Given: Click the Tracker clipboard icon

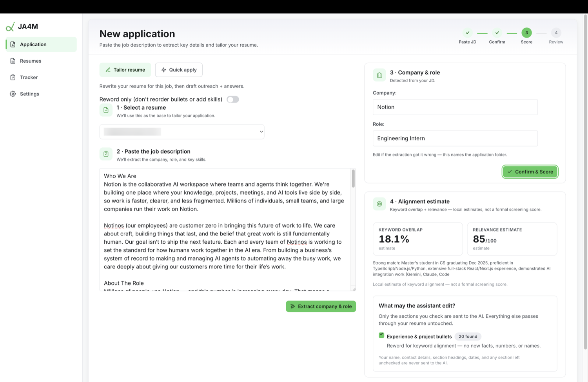Looking at the screenshot, I should coord(13,77).
